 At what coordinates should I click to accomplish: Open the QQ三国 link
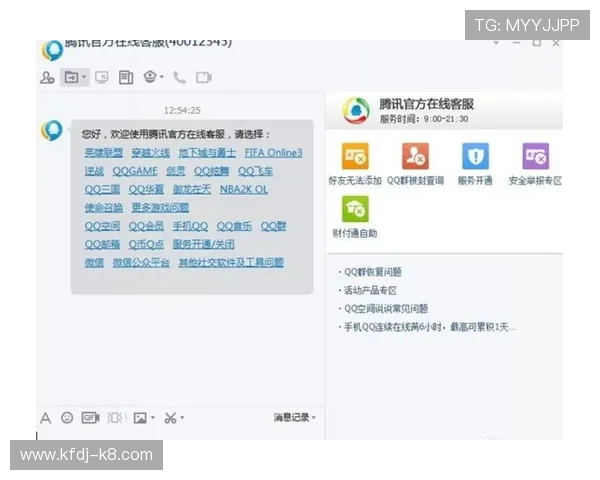pos(102,189)
